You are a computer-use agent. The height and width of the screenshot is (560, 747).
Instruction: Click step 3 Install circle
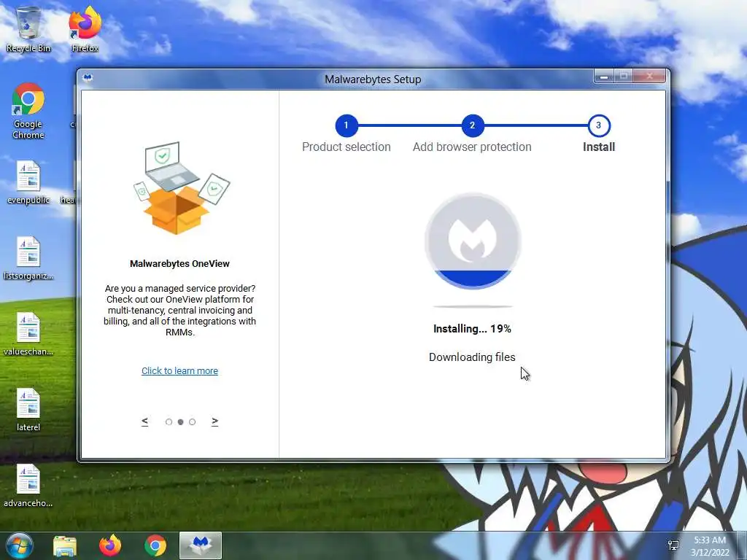click(599, 125)
